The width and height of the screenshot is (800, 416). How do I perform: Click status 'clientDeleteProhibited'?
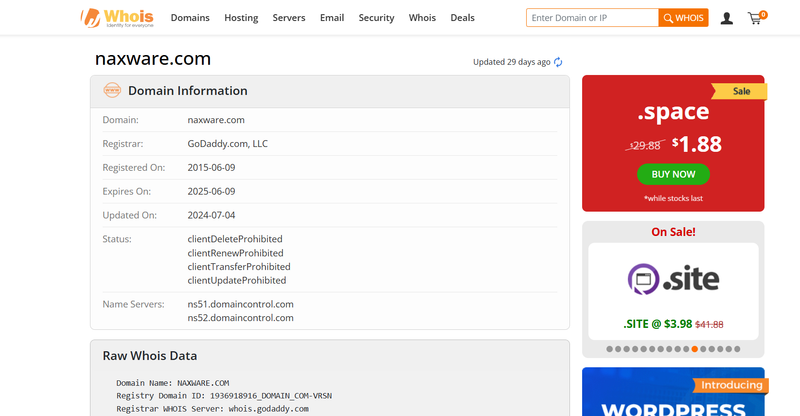(235, 239)
